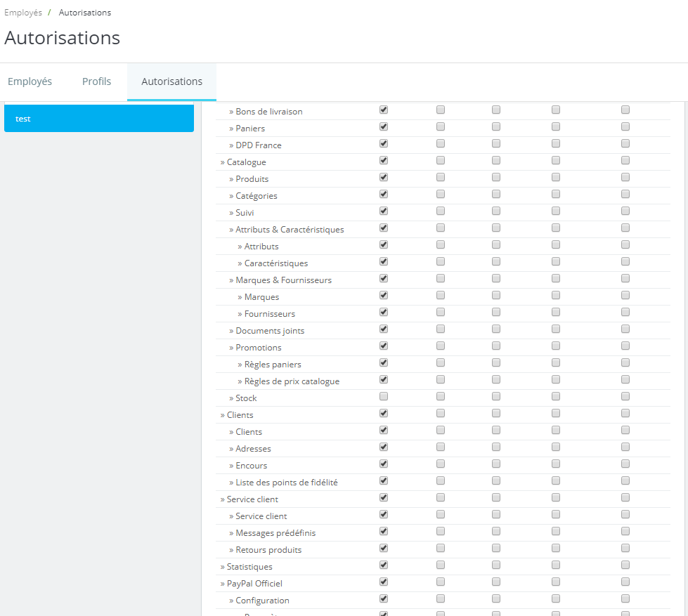Tick the last checkbox in the Produits row
The width and height of the screenshot is (688, 616).
pos(625,177)
